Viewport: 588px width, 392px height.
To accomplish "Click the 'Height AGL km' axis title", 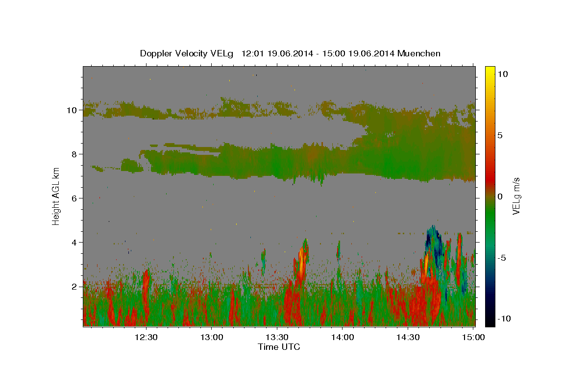I will pyautogui.click(x=56, y=196).
